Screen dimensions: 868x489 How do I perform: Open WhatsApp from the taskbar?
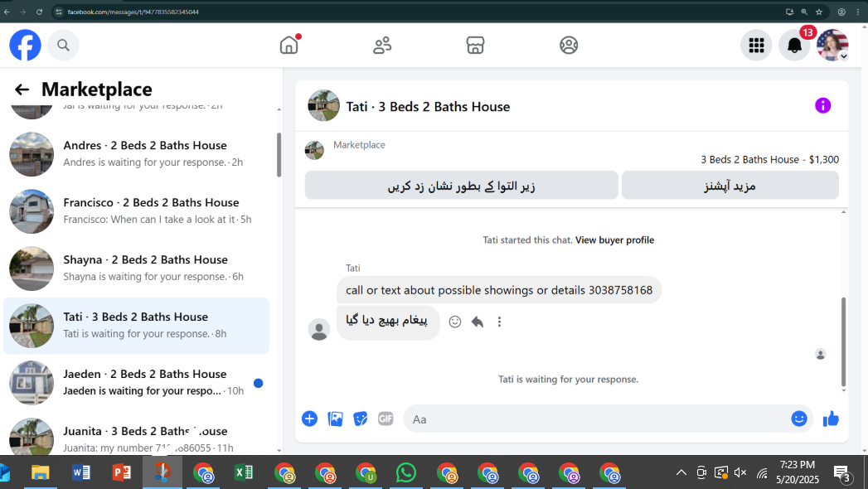(x=405, y=473)
